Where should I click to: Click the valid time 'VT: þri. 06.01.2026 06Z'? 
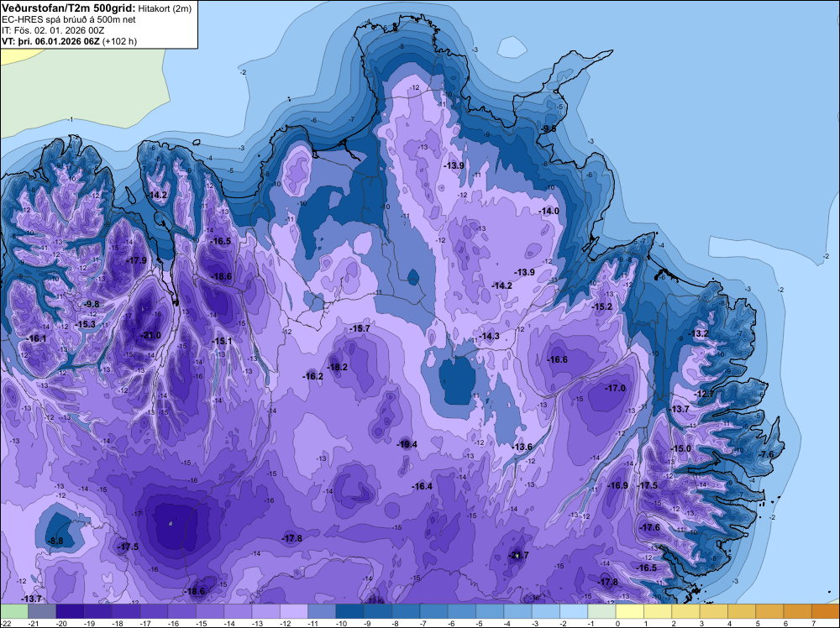coord(51,41)
